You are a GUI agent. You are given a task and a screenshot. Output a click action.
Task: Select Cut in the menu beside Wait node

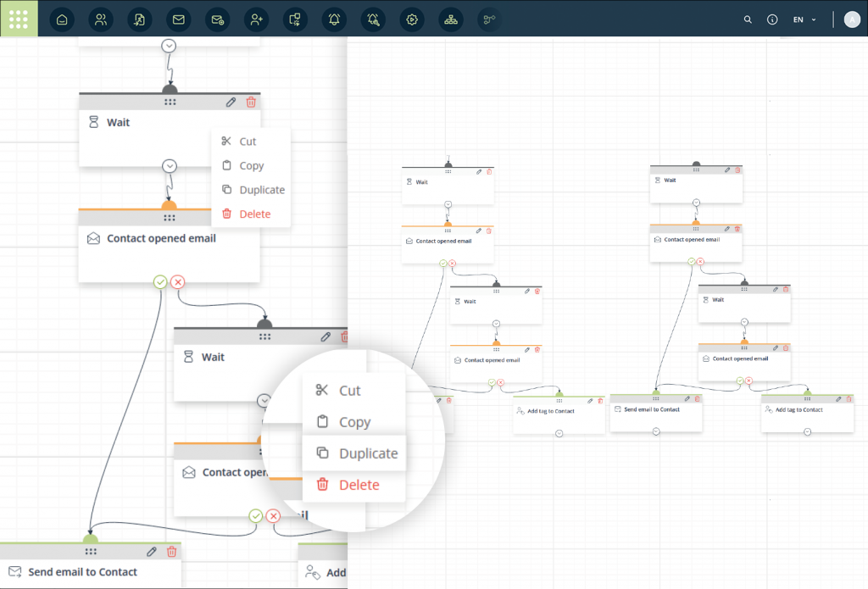coord(251,142)
